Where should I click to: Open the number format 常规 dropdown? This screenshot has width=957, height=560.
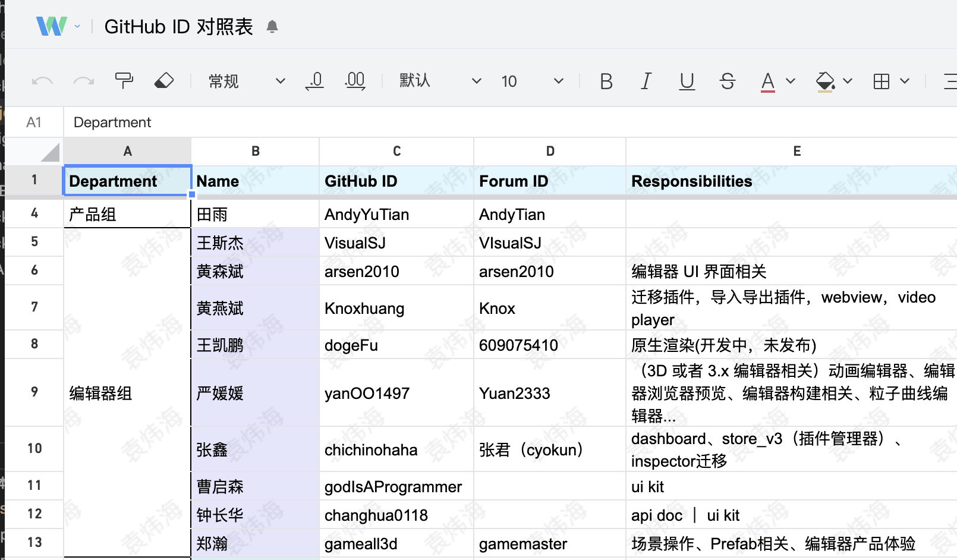tap(246, 81)
